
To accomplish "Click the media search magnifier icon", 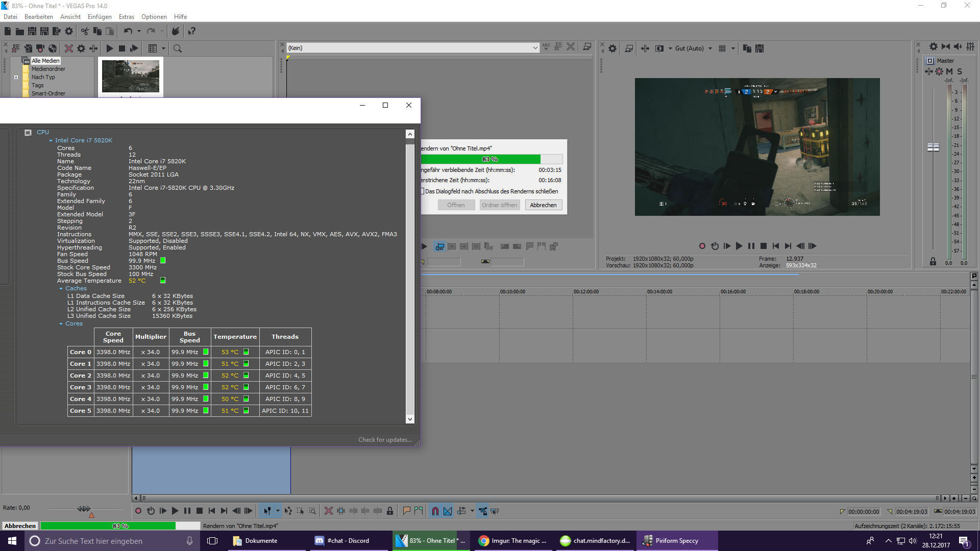I will (x=178, y=48).
